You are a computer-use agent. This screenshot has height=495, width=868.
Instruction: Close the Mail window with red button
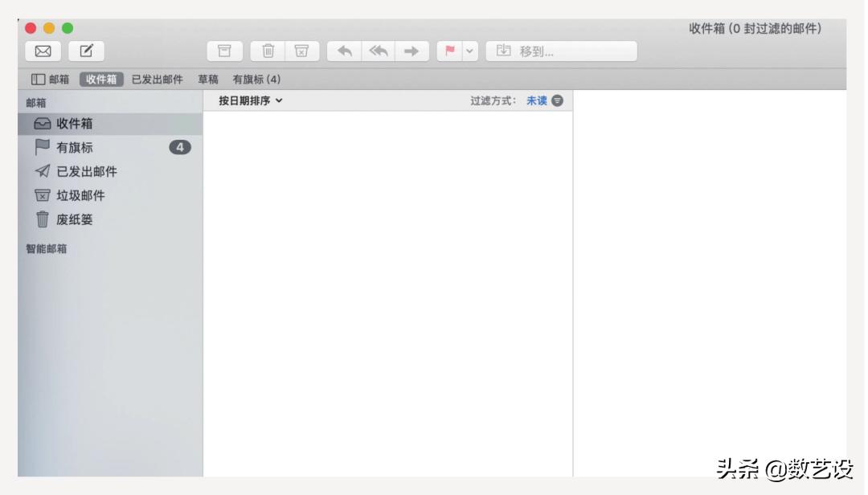[x=31, y=28]
